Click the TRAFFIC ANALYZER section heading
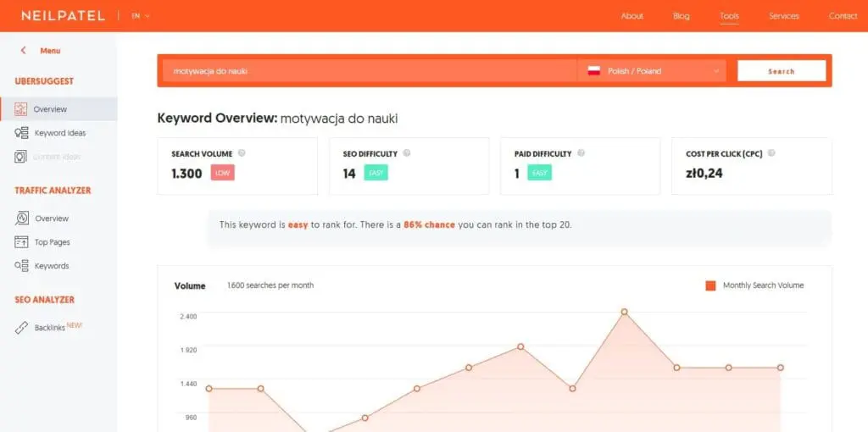868x432 pixels. [53, 191]
